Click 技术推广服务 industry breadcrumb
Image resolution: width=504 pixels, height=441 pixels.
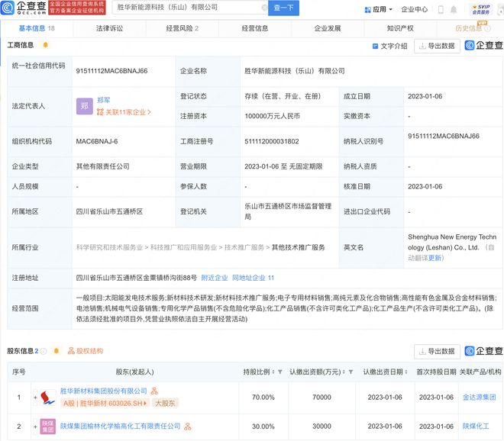point(244,247)
